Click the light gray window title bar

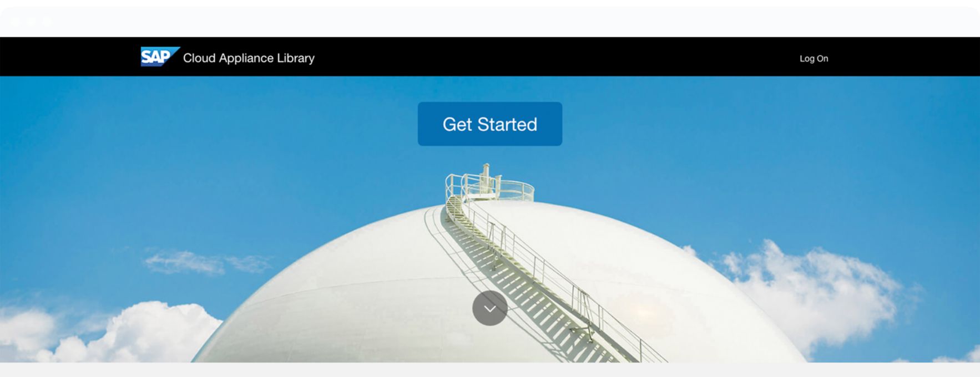click(490, 22)
